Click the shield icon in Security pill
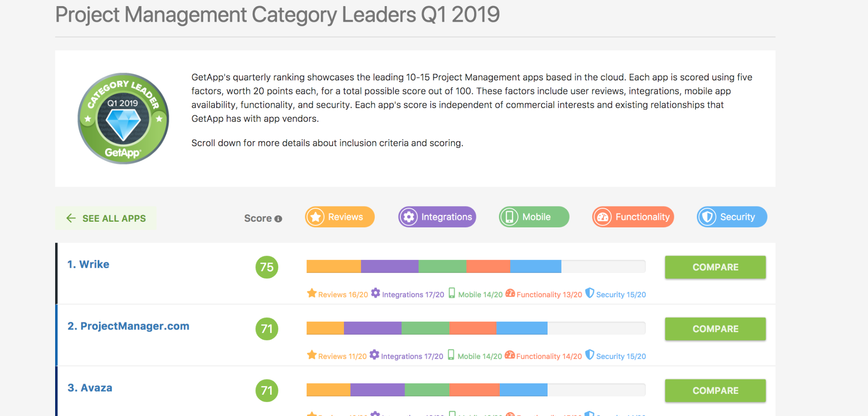Screen dimensions: 868x416 coord(707,217)
